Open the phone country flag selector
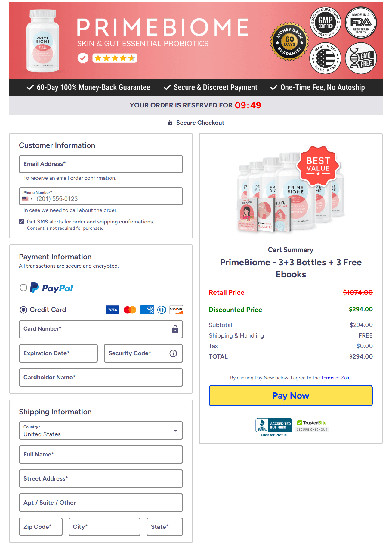The width and height of the screenshot is (392, 551). (x=27, y=199)
